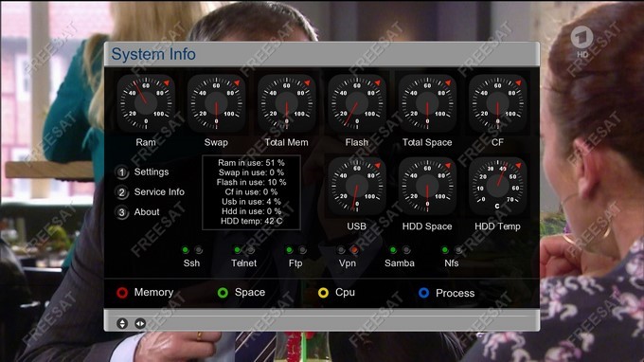Toggle the green Ftp status LED
The width and height of the screenshot is (644, 362).
click(x=289, y=250)
